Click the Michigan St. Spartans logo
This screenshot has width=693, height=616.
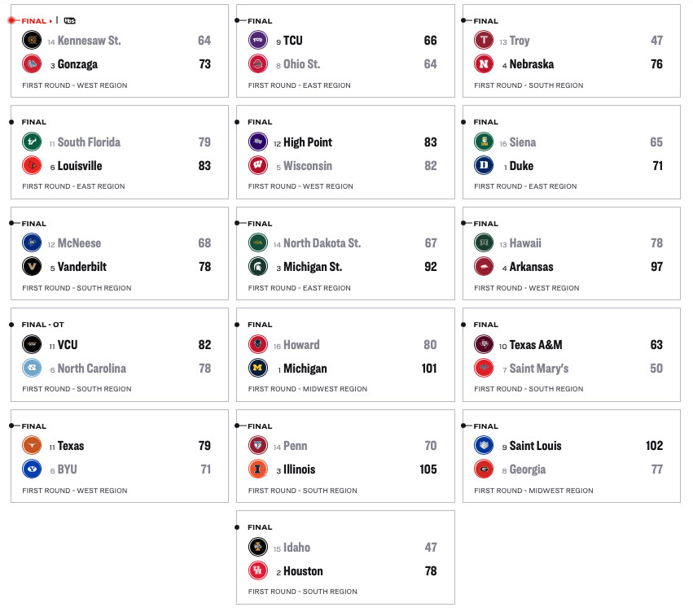(x=258, y=267)
